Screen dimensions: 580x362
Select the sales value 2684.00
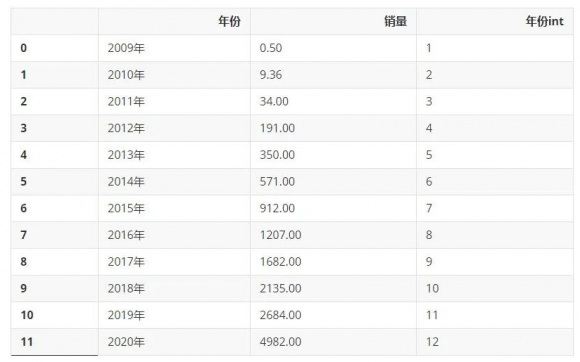tap(280, 315)
